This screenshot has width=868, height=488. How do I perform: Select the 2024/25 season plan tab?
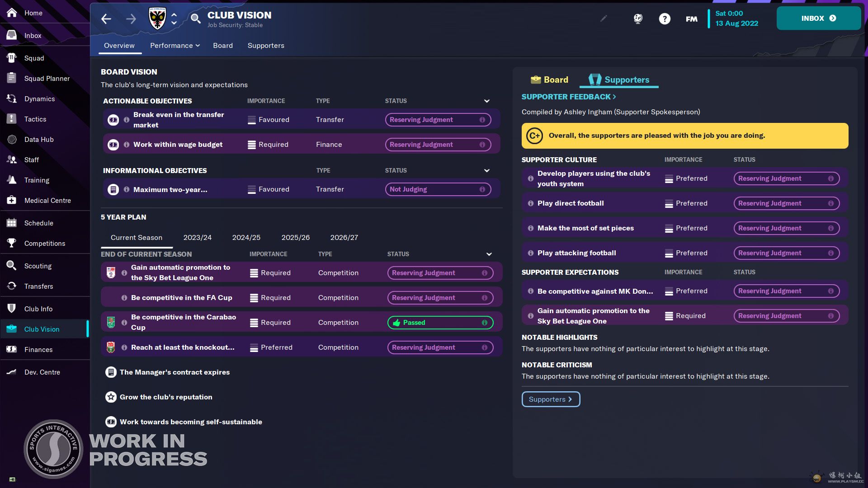(x=246, y=238)
